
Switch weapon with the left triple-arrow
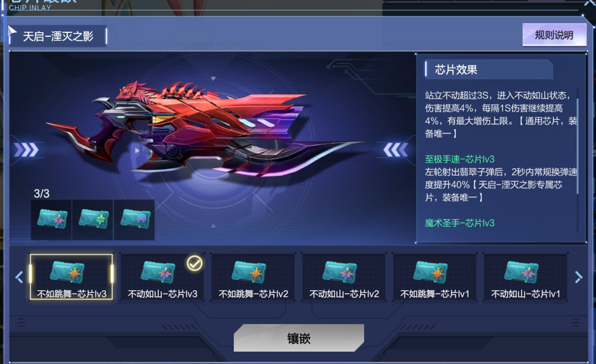(26, 149)
